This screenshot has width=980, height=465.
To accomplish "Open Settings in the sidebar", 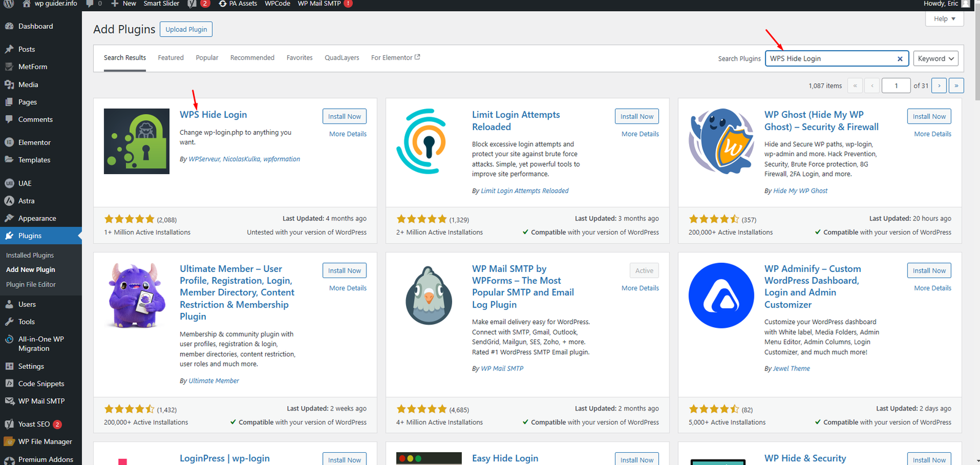I will pyautogui.click(x=31, y=366).
